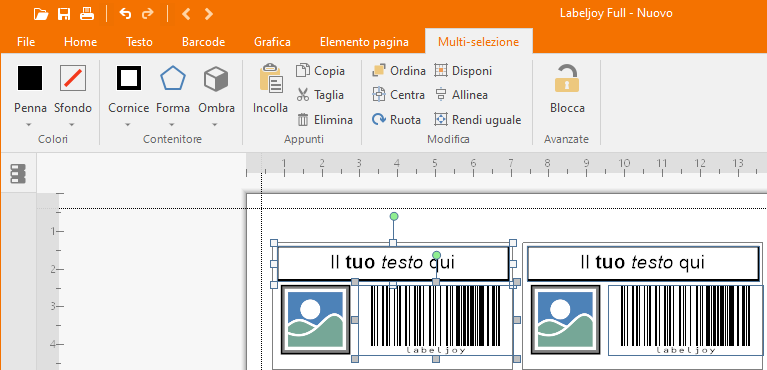Click the first label's text box
The image size is (767, 370).
(x=393, y=263)
